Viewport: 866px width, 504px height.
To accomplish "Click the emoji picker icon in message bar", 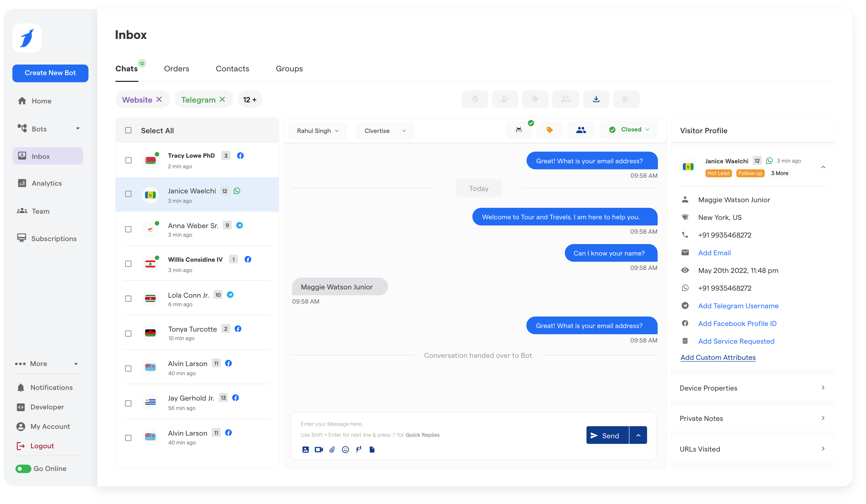I will (x=345, y=449).
